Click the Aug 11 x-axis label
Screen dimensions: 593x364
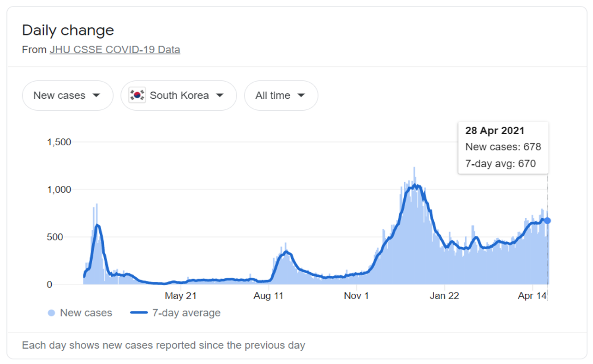(269, 296)
